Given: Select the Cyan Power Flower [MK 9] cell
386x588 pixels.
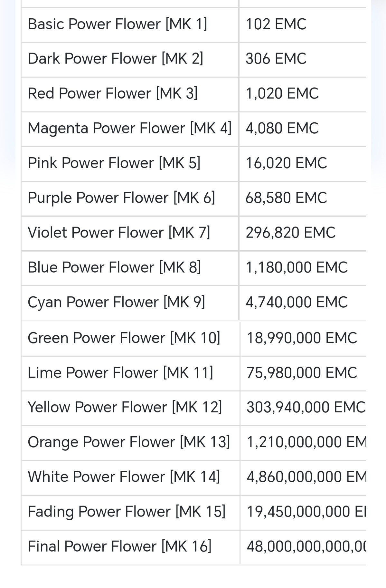Looking at the screenshot, I should tap(130, 303).
